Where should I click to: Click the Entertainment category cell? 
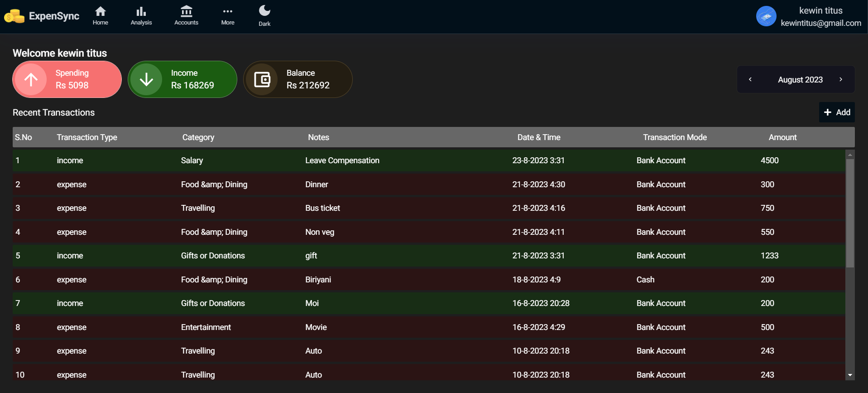click(206, 327)
